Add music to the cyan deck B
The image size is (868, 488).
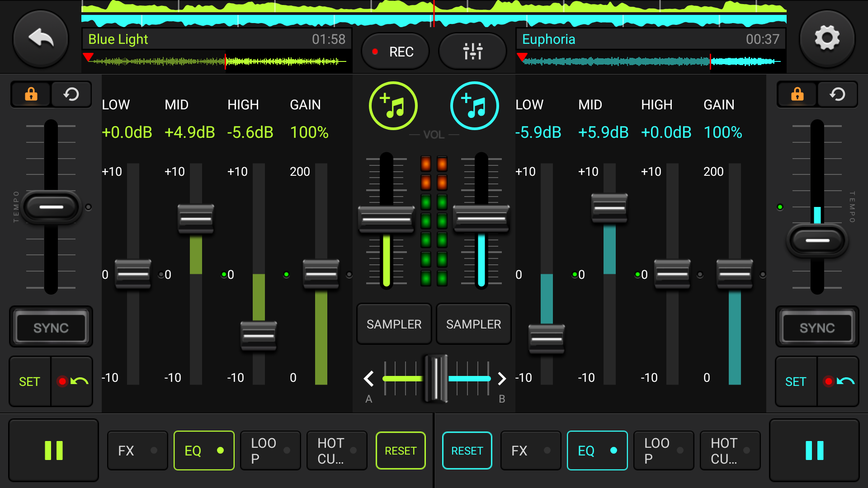(x=474, y=106)
